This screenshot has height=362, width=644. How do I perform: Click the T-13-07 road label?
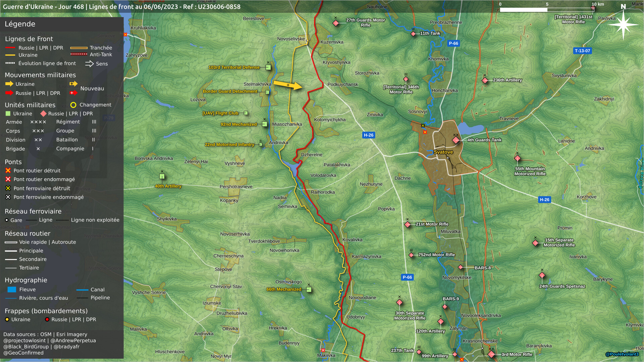click(x=582, y=51)
